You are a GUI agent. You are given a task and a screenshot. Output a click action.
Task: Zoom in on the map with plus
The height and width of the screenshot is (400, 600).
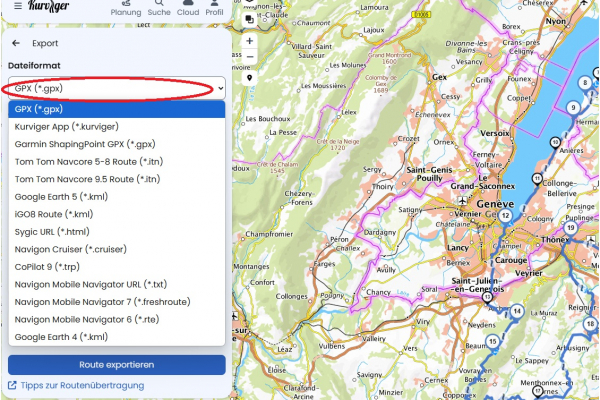point(249,42)
